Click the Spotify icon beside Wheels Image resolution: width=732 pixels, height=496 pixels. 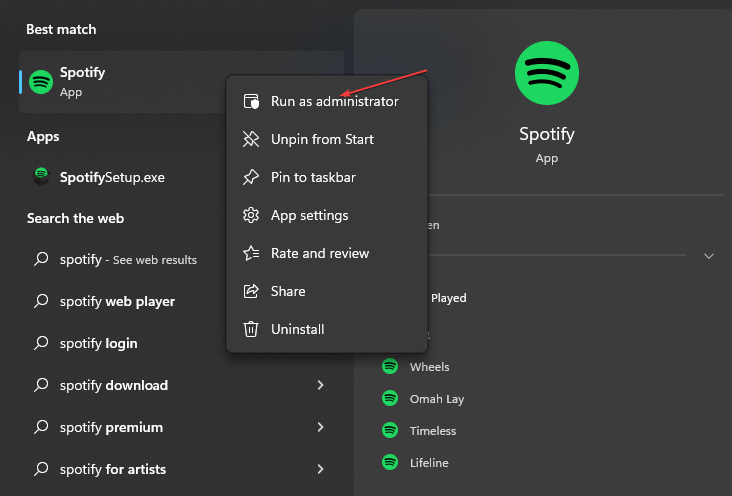pyautogui.click(x=390, y=366)
